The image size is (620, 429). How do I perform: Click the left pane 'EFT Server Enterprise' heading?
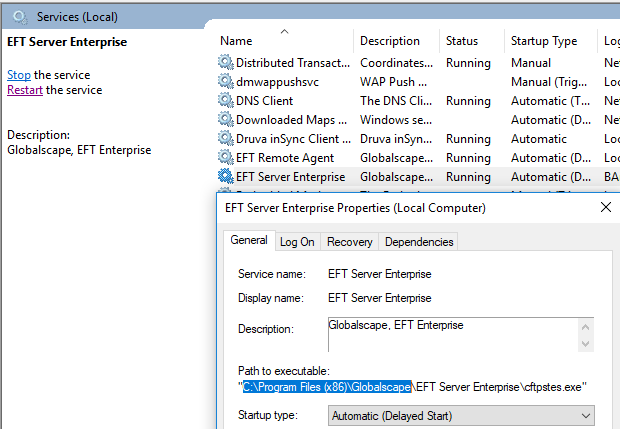(67, 42)
